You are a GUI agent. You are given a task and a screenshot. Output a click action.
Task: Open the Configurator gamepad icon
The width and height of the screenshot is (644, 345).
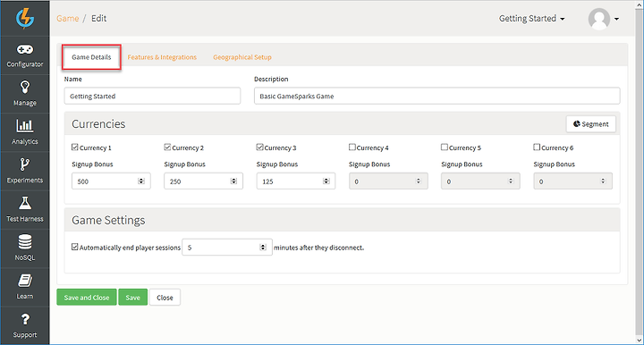pyautogui.click(x=25, y=50)
